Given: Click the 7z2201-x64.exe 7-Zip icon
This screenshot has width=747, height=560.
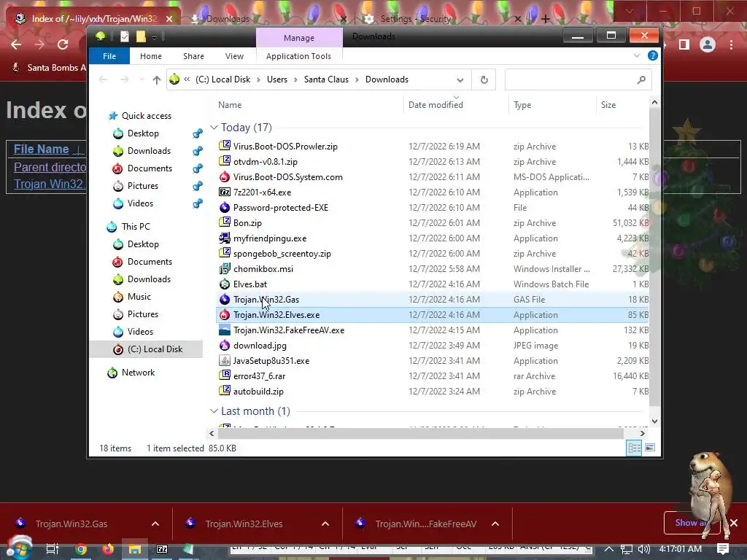Looking at the screenshot, I should pos(225,192).
